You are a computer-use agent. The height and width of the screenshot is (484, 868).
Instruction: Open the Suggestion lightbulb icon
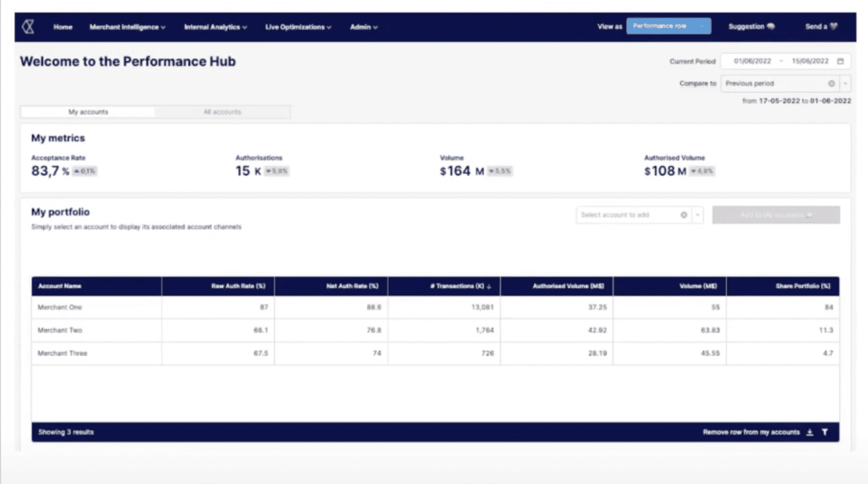point(771,26)
